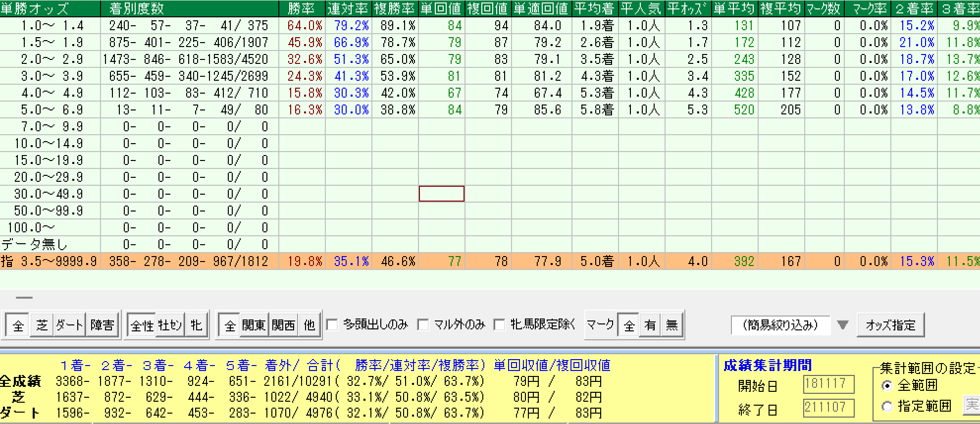
Task: Filter by 芝 turf races
Action: tap(42, 325)
